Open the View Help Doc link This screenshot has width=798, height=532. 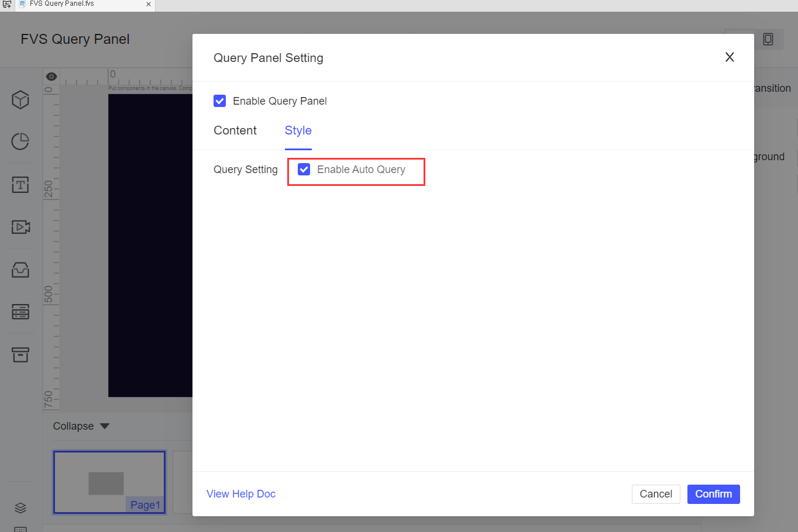pyautogui.click(x=241, y=493)
